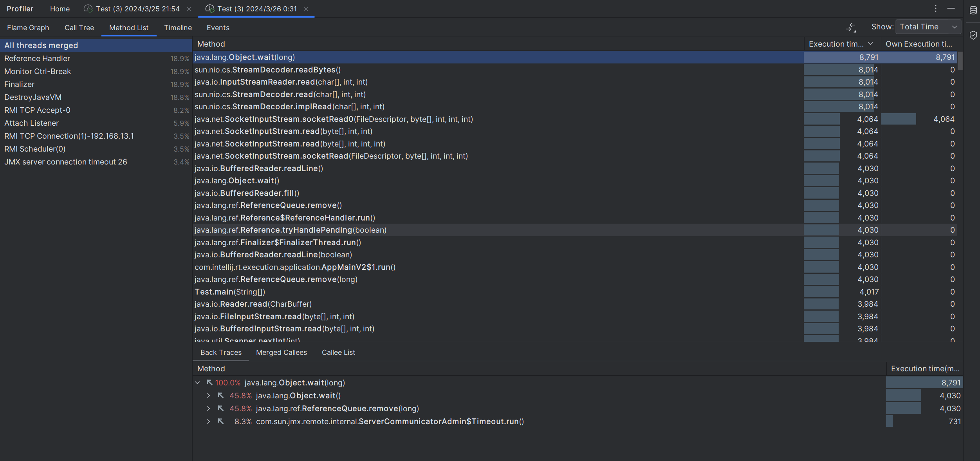Go to the profiler Home tab
The image size is (980, 461).
click(x=60, y=9)
